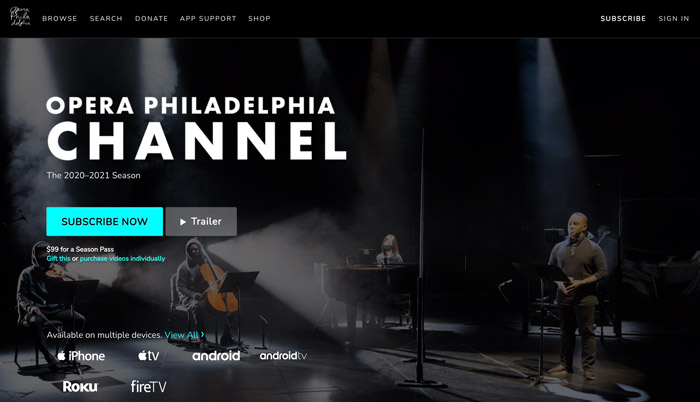
Task: Choose the android device logo
Action: click(216, 356)
